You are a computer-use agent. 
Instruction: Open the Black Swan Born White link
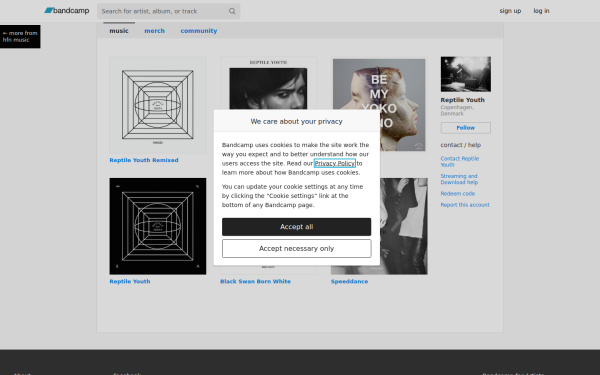coord(255,281)
